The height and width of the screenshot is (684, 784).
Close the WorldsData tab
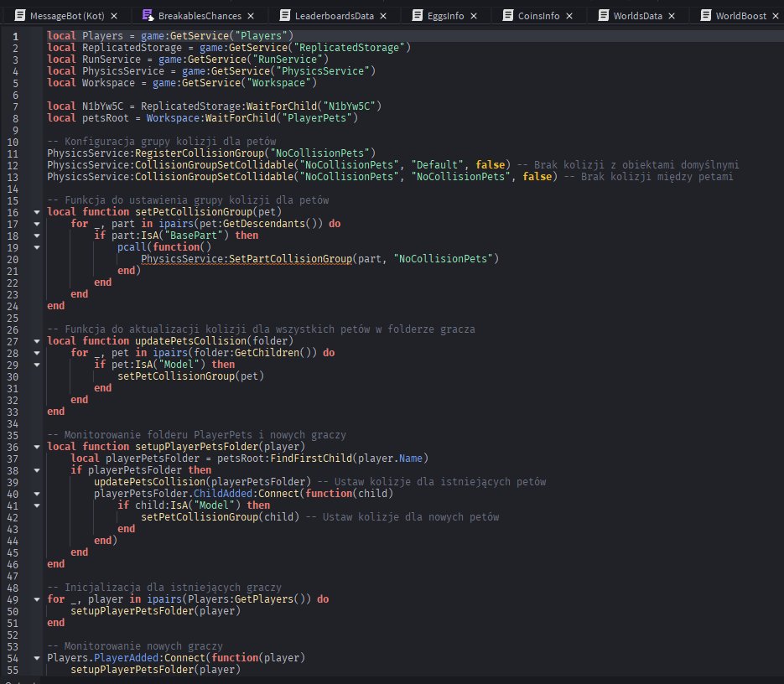pyautogui.click(x=672, y=16)
